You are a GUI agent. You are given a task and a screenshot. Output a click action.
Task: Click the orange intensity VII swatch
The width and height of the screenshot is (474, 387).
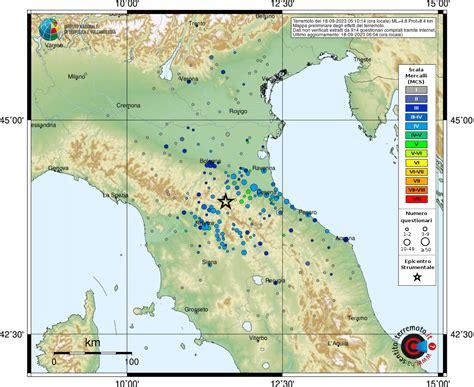click(416, 181)
